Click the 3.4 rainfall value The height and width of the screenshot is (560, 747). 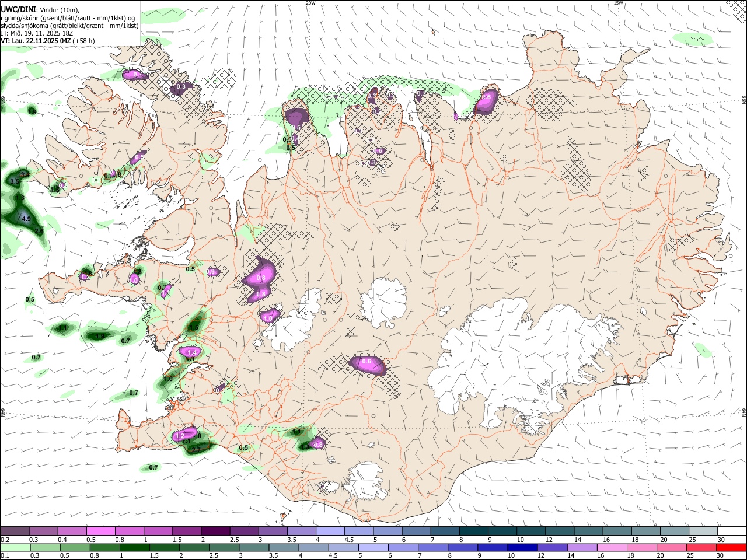25,174
